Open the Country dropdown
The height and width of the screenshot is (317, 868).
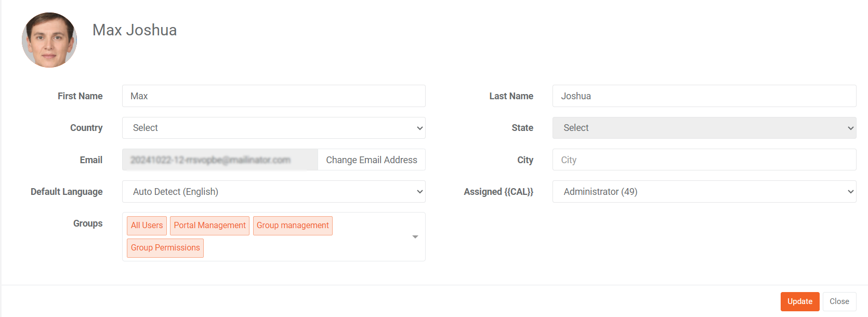[273, 128]
